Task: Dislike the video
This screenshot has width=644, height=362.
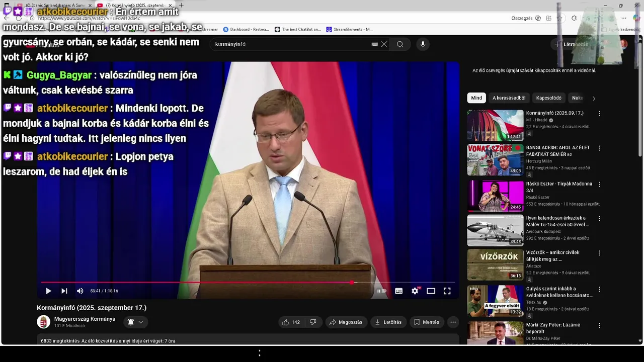Action: click(x=313, y=322)
